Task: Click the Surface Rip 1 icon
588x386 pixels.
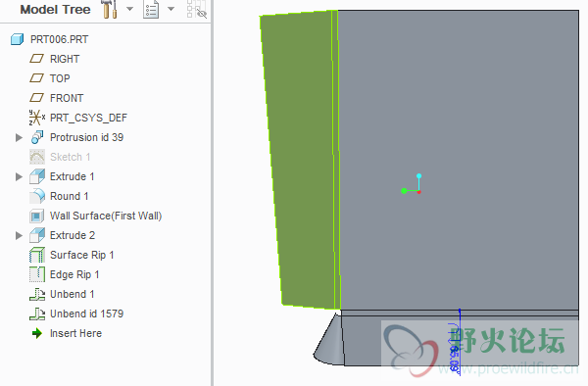Action: coord(37,255)
